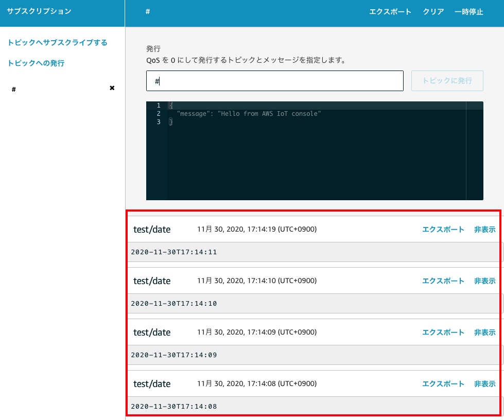This screenshot has height=420, width=504.
Task: Click the トピックに発行 publish button
Action: (447, 81)
